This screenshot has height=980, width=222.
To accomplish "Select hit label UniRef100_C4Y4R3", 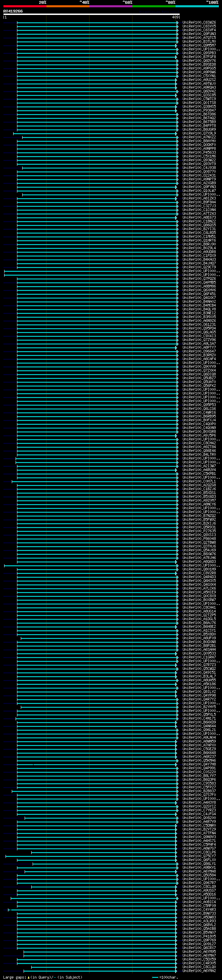I will pos(199,910).
